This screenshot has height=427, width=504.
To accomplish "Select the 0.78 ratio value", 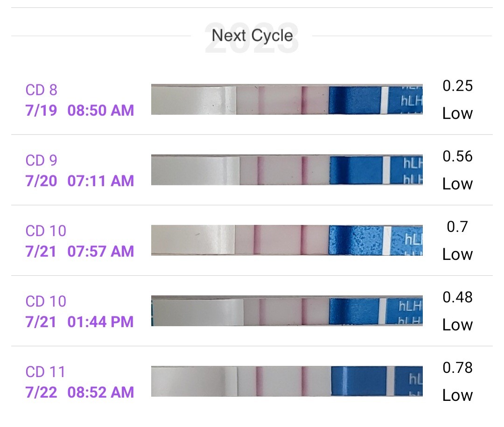I will 457,368.
